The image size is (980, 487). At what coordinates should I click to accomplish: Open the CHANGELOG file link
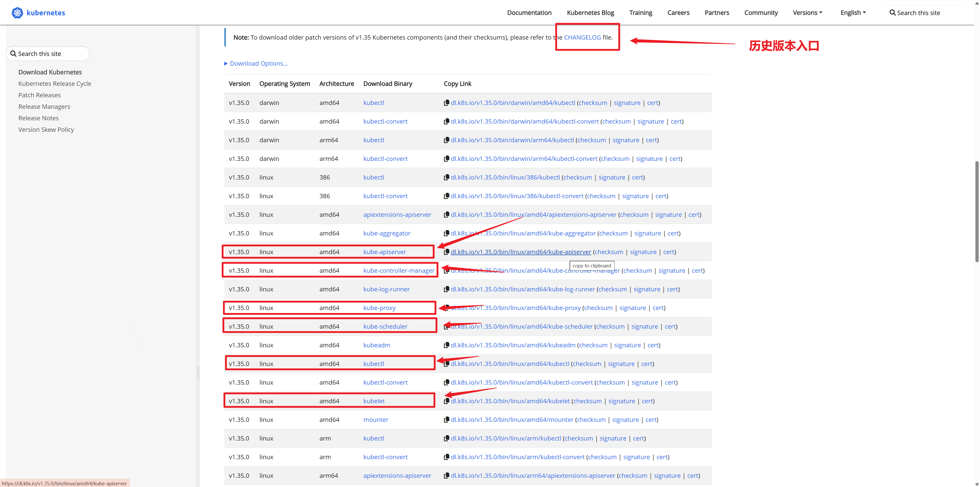coord(582,37)
